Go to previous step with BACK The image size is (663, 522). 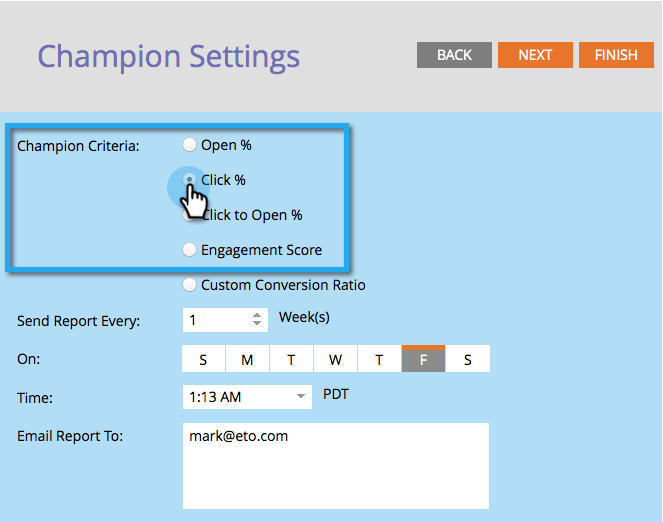(454, 55)
